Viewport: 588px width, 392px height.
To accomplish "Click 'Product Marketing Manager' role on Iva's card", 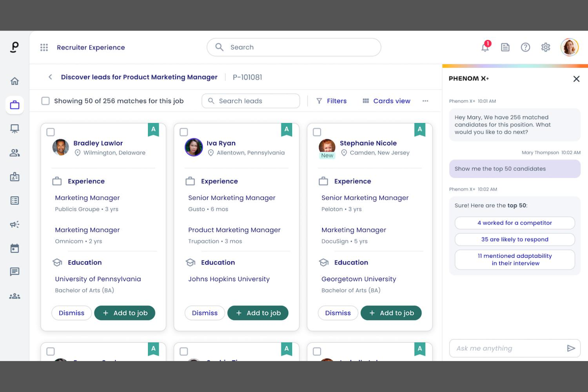I will pos(234,230).
